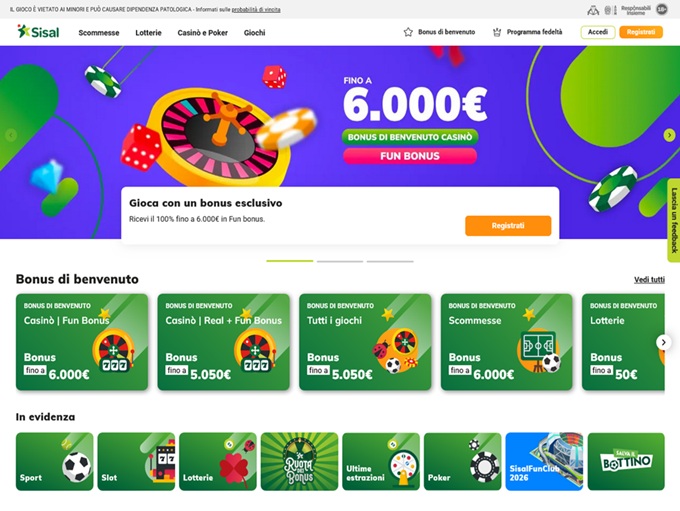Click the orange Registrati button in banner card
Screen dimensions: 680x511
tap(508, 226)
